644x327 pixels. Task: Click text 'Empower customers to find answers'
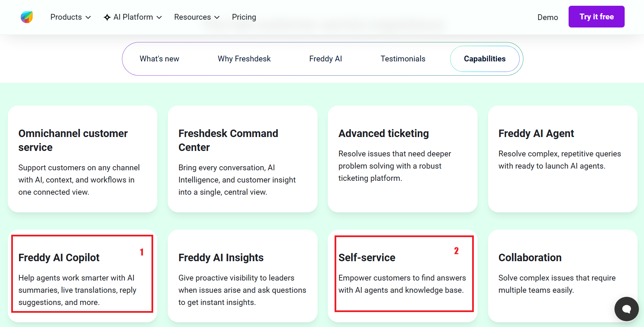click(402, 278)
